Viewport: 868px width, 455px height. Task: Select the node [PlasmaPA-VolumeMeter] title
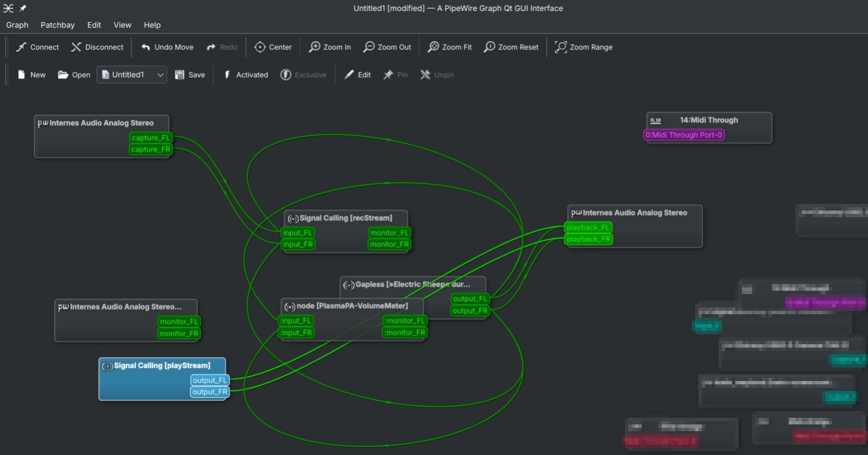352,306
